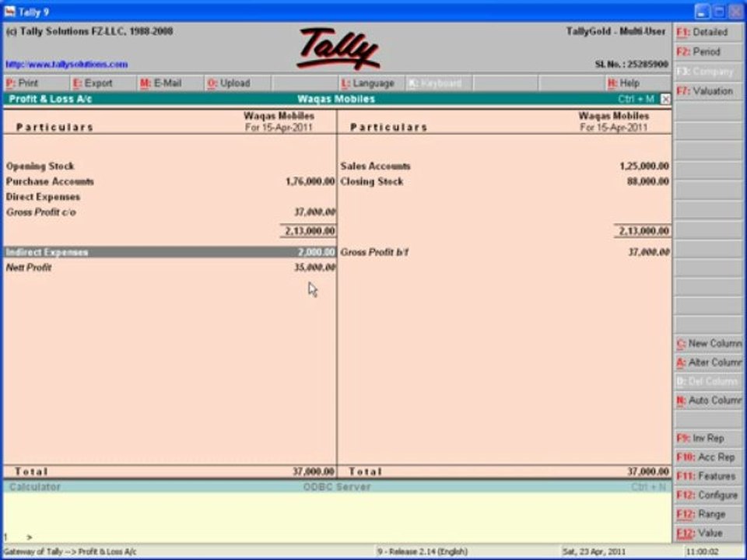
Task: Select the Sales Accounts row
Action: pos(504,166)
